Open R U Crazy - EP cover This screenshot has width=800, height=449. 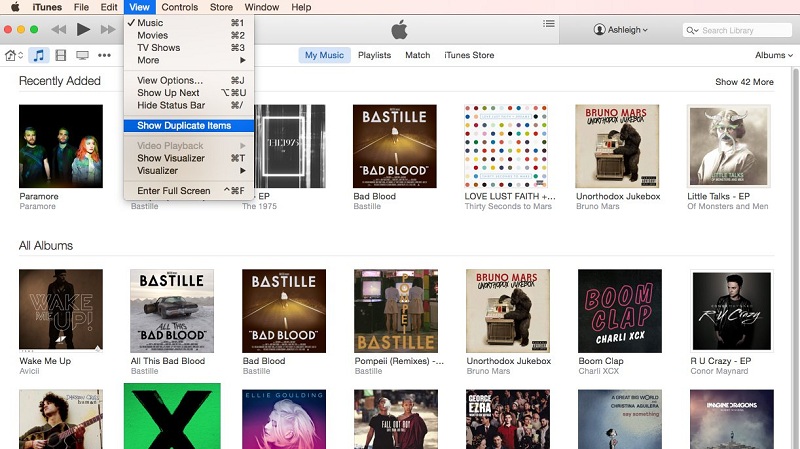(x=732, y=311)
